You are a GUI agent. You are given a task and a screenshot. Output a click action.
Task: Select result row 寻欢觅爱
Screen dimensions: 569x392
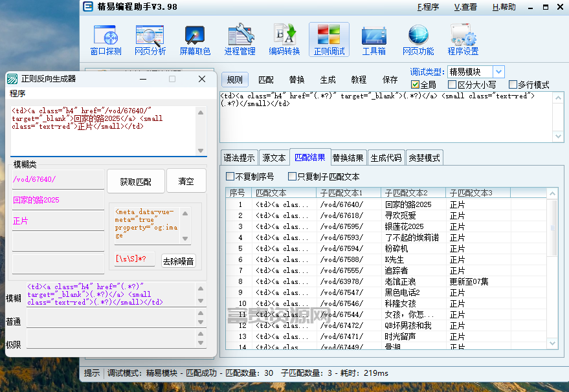click(x=386, y=216)
